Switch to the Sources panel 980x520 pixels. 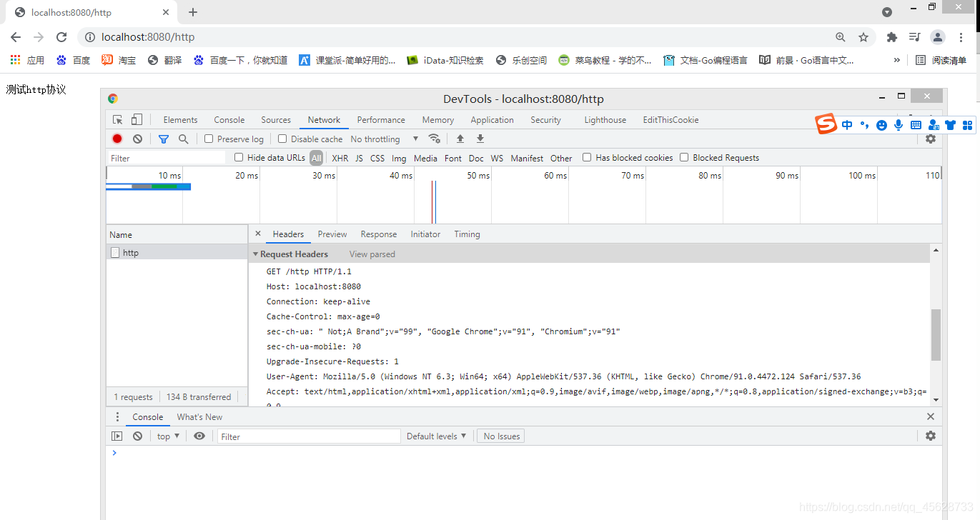click(276, 120)
